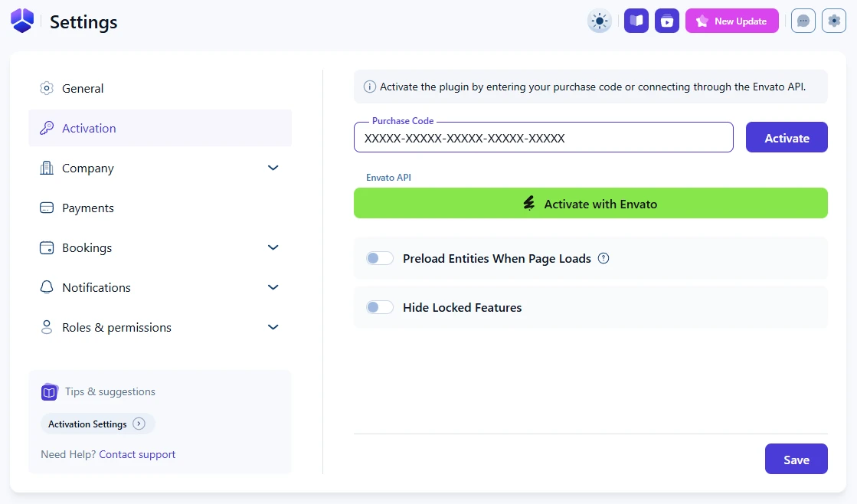
Task: Open the chat support bubble icon
Action: (x=803, y=21)
